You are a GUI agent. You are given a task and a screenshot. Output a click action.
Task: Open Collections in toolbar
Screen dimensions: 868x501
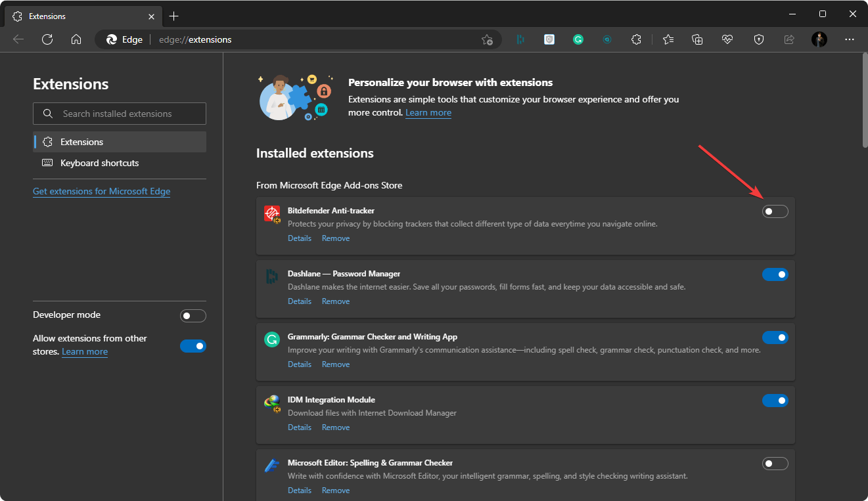point(698,39)
